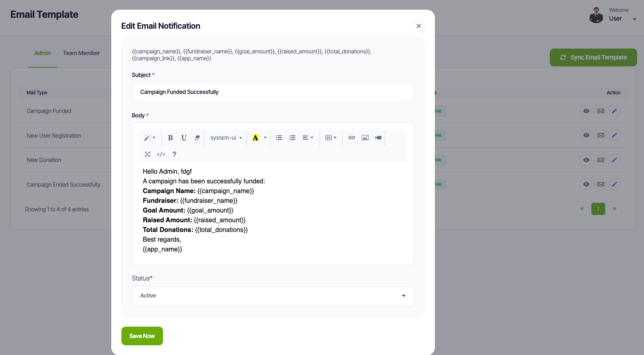Click the Subject input field
644x355 pixels.
click(273, 92)
